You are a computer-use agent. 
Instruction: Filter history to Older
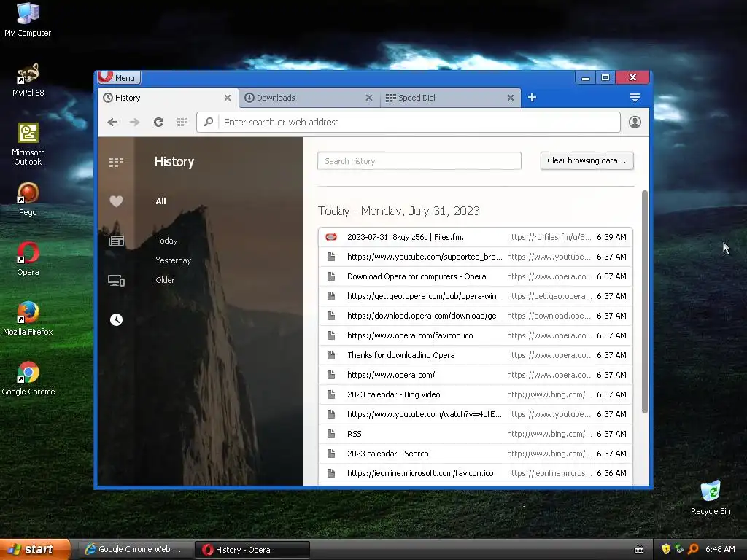click(x=165, y=280)
